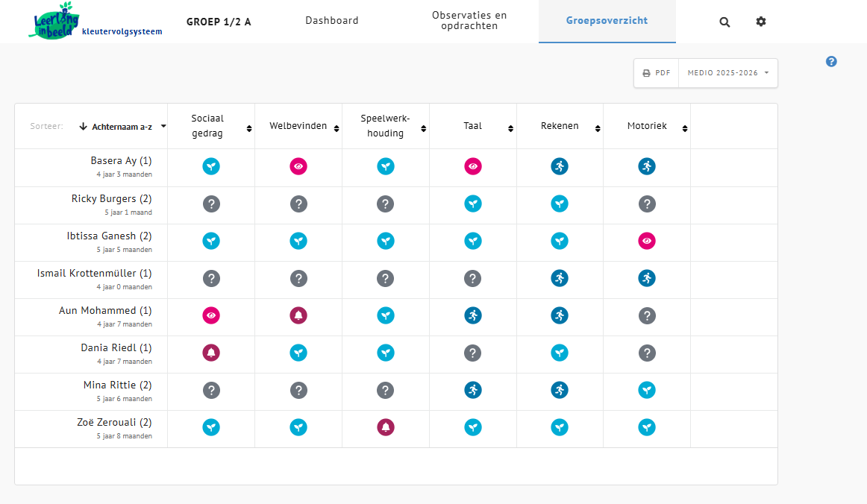Open the Observaties en opdrachten tab
Image resolution: width=867 pixels, height=504 pixels.
pos(469,21)
